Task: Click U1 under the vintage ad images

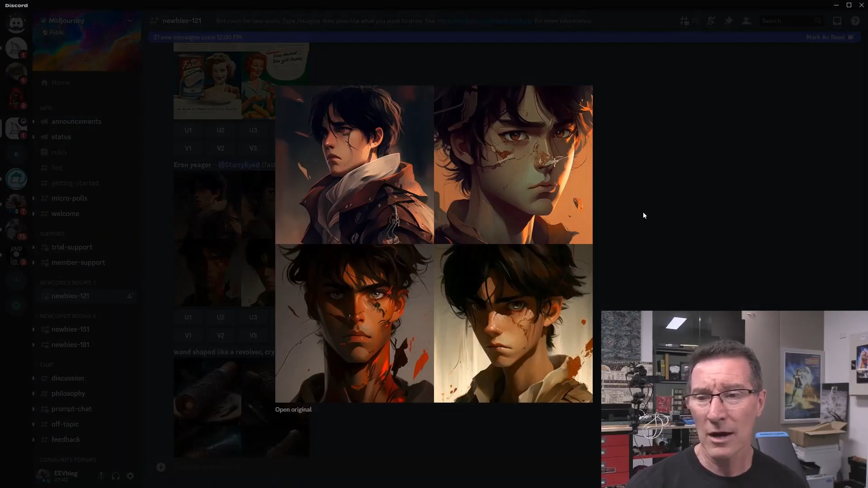Action: click(x=188, y=130)
